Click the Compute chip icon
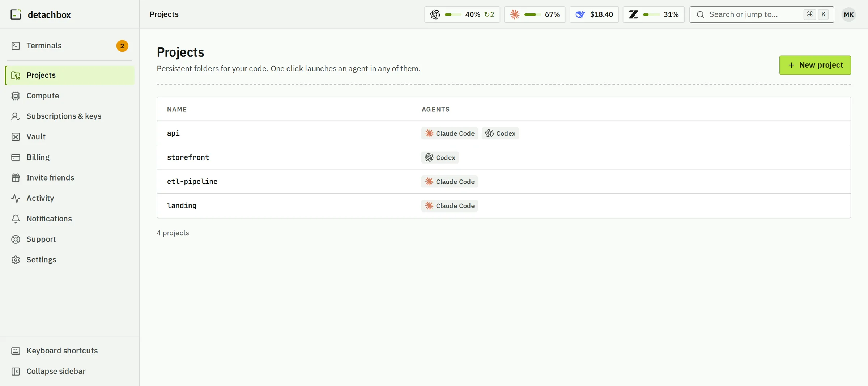The height and width of the screenshot is (386, 868). 16,96
